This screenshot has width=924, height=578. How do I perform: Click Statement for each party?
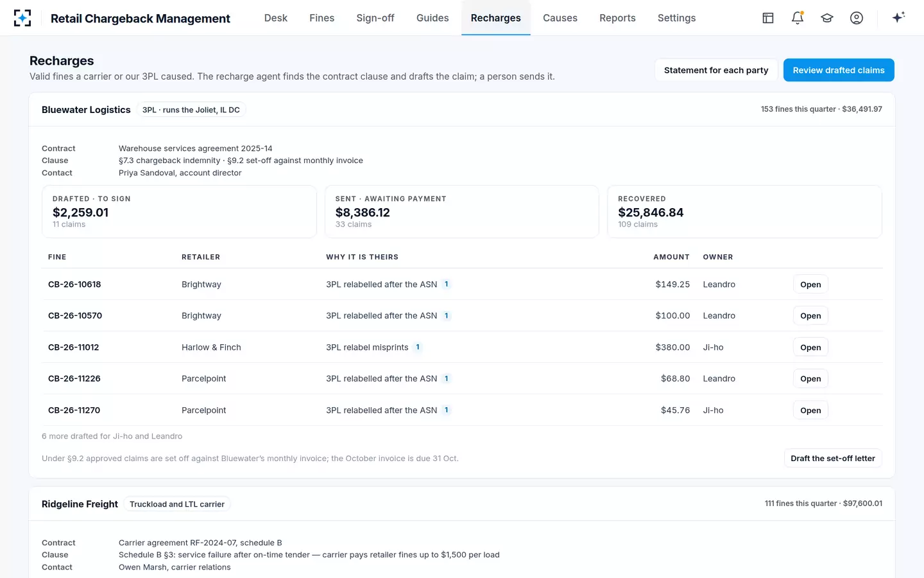(x=716, y=70)
